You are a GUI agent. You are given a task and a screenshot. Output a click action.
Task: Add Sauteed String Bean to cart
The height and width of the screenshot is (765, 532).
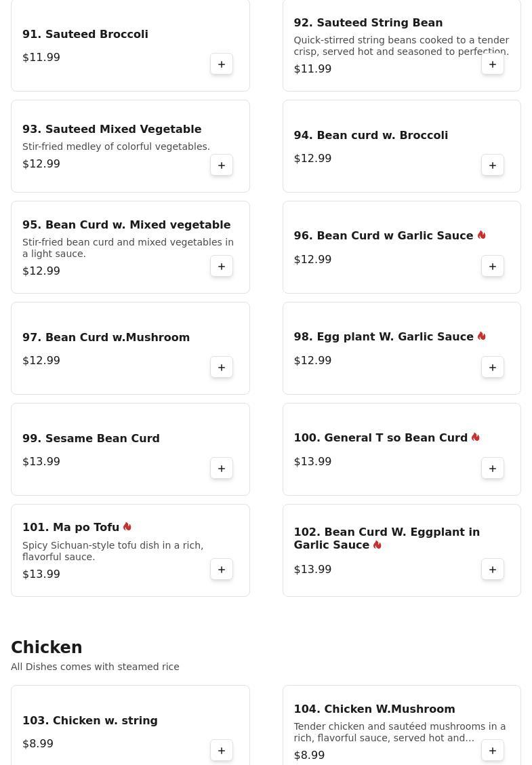pyautogui.click(x=493, y=64)
